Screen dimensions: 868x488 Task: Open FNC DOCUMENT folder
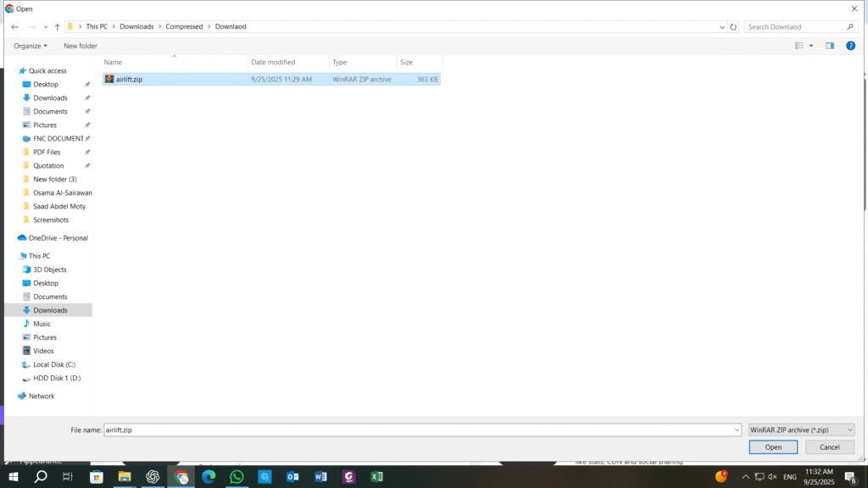(58, 138)
